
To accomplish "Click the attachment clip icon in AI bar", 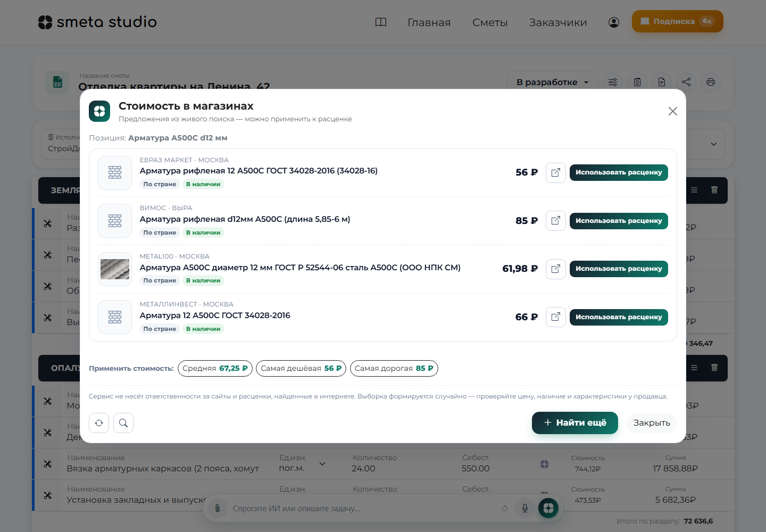I will (x=217, y=508).
